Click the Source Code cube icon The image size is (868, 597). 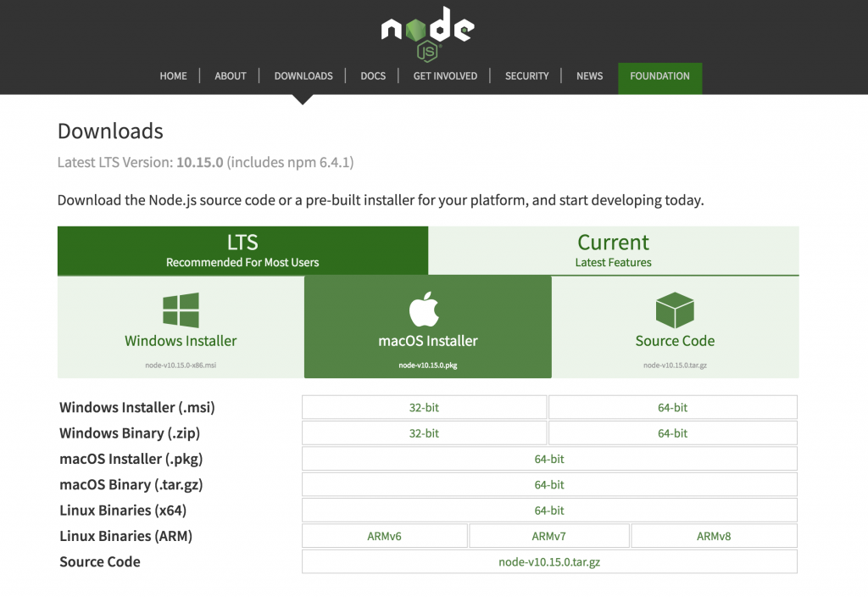(x=675, y=310)
